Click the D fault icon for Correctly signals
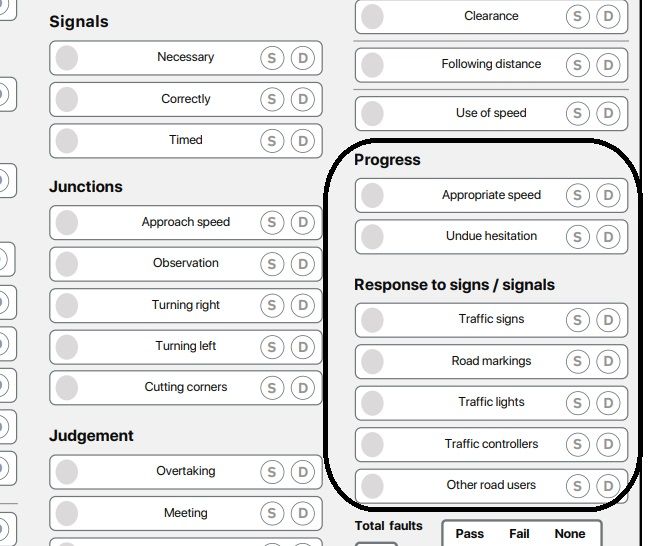 point(303,100)
